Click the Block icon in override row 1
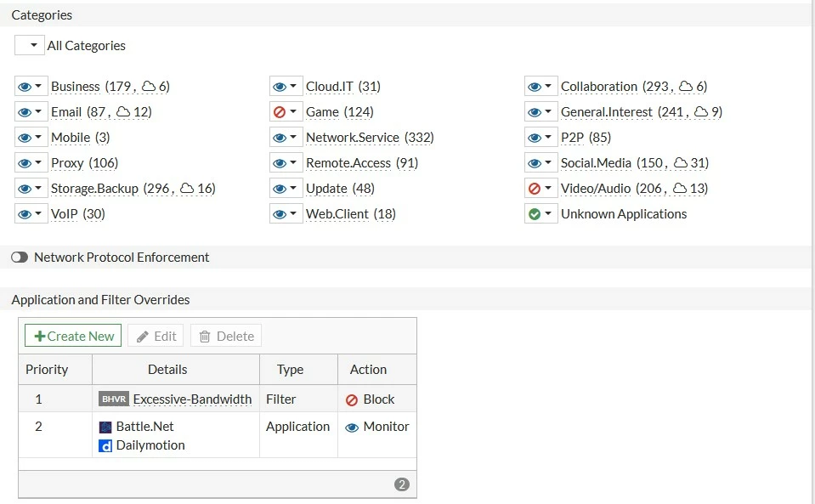 pos(352,399)
